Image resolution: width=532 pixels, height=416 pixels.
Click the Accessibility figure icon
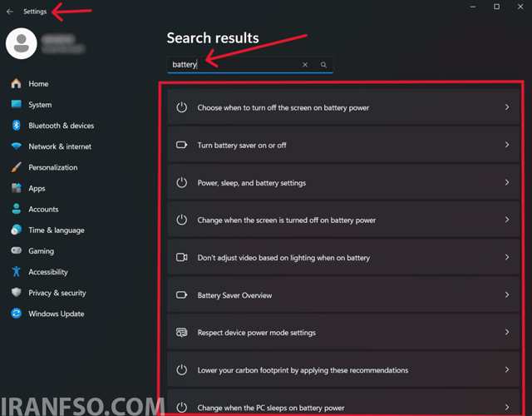click(x=16, y=271)
